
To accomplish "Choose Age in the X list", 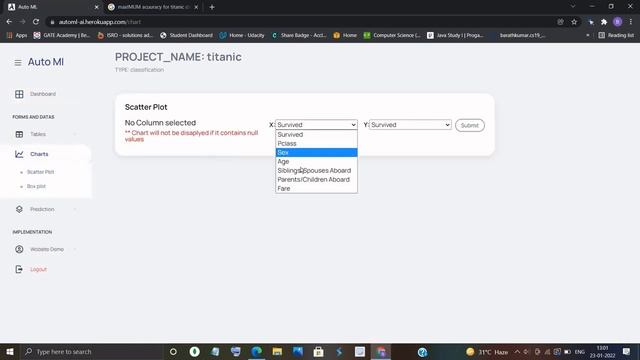I will (316, 161).
